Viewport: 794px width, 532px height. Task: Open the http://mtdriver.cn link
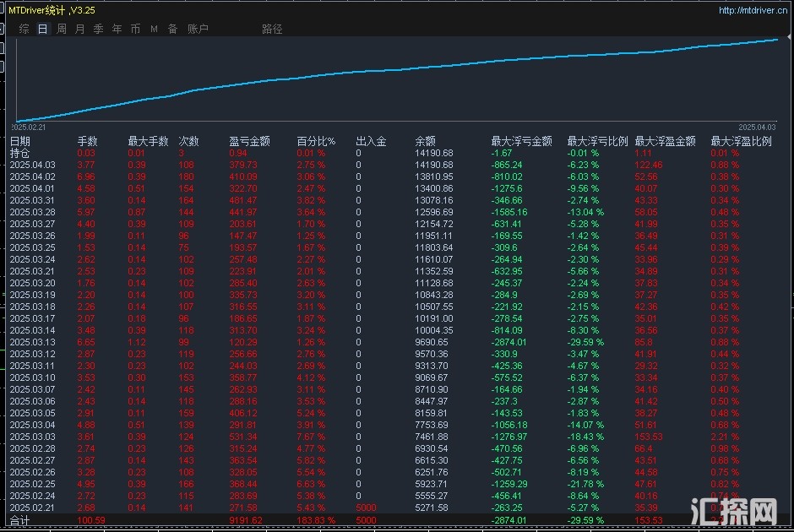[x=753, y=10]
